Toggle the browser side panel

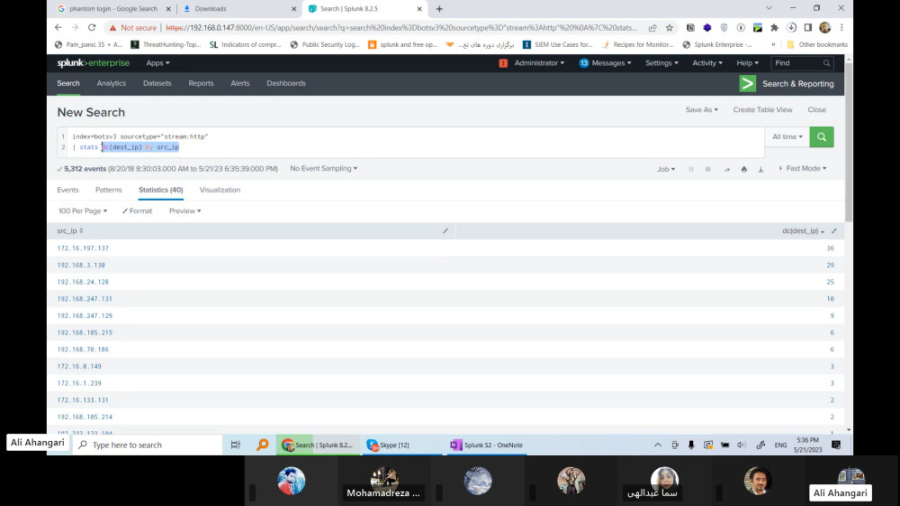coord(808,28)
